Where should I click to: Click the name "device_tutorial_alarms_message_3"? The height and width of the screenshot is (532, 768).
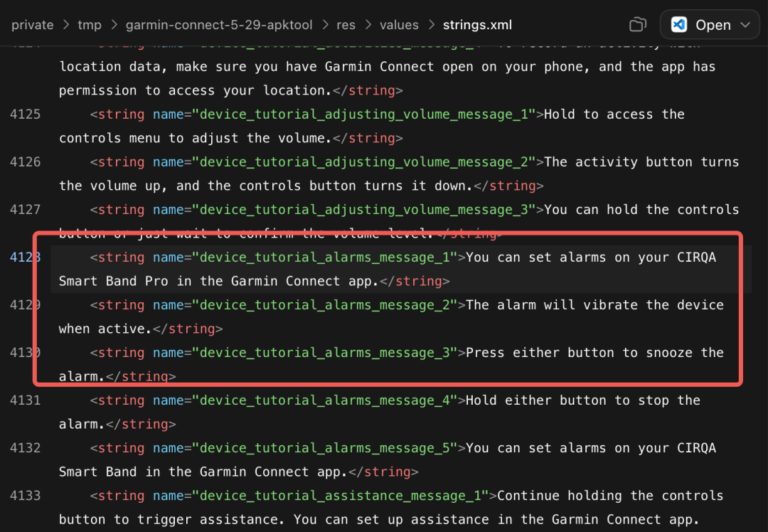(325, 352)
